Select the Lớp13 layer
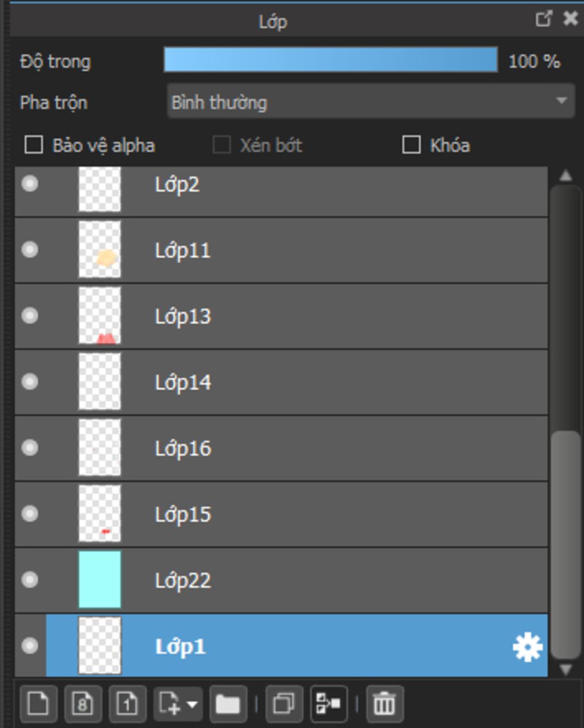The width and height of the screenshot is (584, 728). [281, 316]
